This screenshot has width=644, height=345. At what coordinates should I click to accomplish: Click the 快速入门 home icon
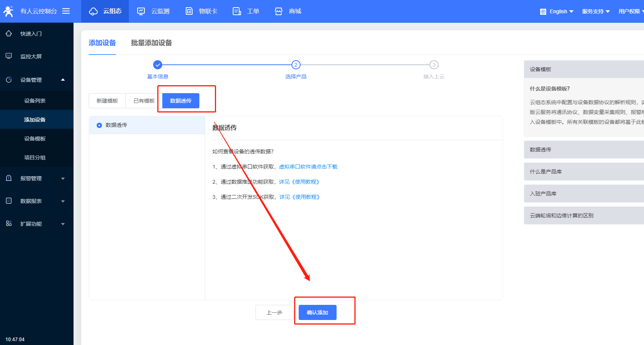[x=9, y=34]
